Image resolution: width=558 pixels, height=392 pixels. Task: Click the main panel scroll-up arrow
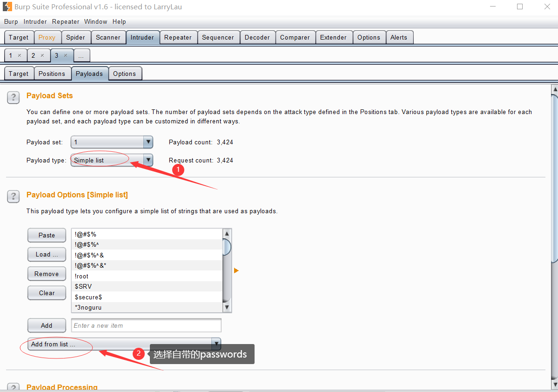[555, 89]
